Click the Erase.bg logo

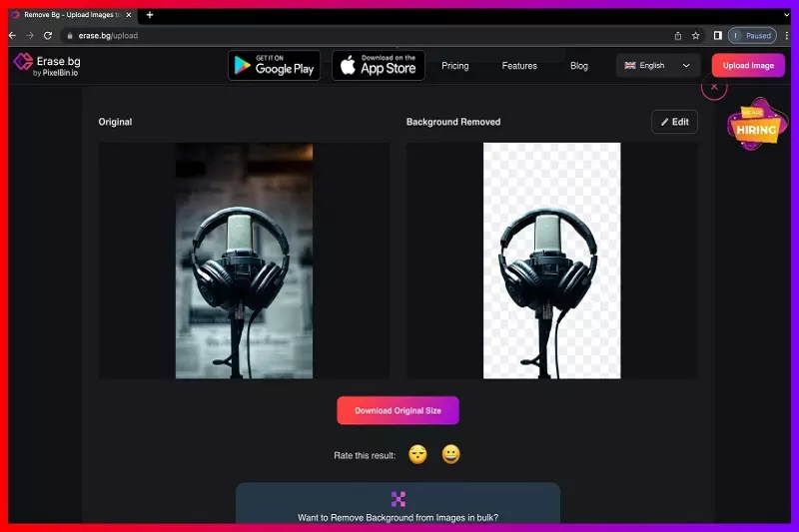tap(47, 65)
